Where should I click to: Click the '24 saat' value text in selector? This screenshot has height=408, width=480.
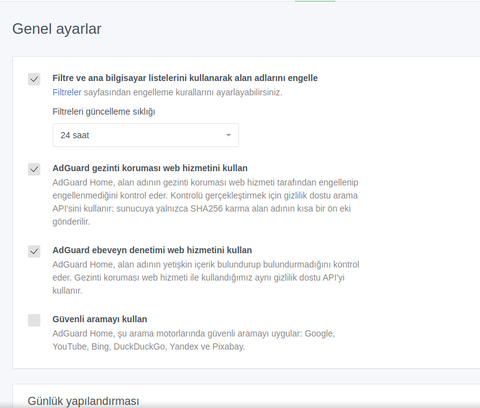[75, 135]
